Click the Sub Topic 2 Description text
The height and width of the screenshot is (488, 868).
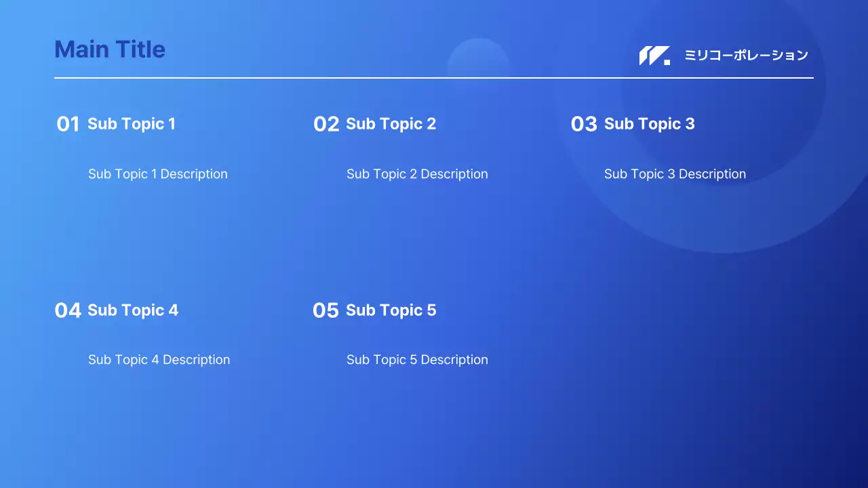click(x=417, y=174)
